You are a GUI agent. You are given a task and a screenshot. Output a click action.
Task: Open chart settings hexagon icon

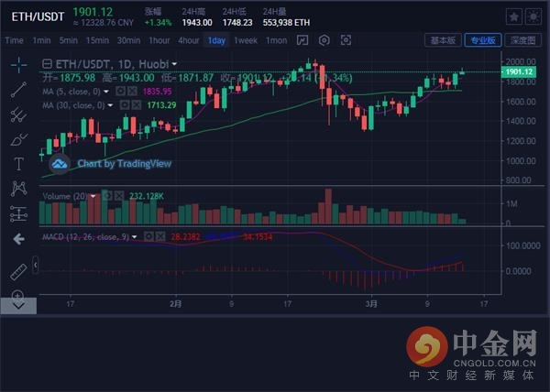pos(324,40)
